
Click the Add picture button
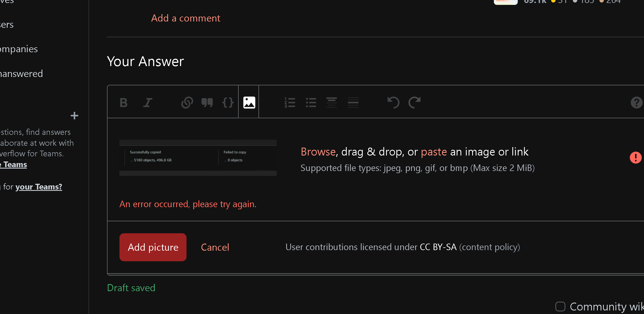153,247
